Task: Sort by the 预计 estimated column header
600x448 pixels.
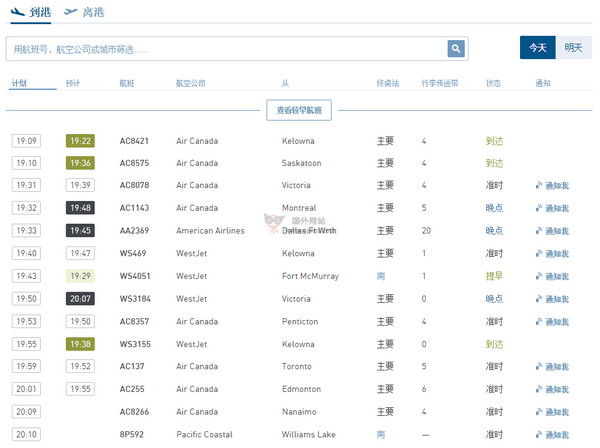Action: 73,84
